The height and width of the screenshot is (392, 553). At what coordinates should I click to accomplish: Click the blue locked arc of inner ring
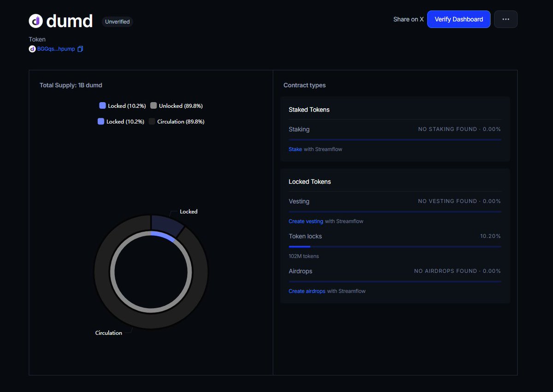click(x=163, y=236)
